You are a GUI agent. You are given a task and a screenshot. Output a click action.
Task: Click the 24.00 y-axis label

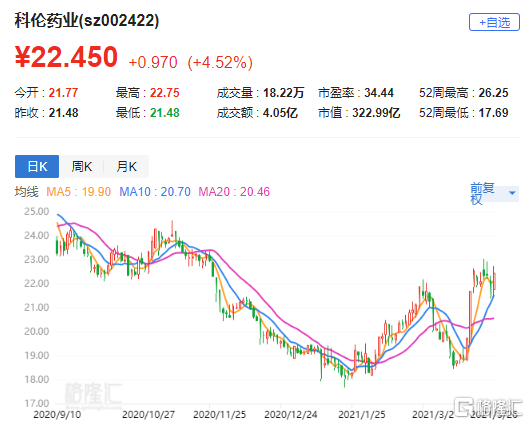pyautogui.click(x=36, y=235)
